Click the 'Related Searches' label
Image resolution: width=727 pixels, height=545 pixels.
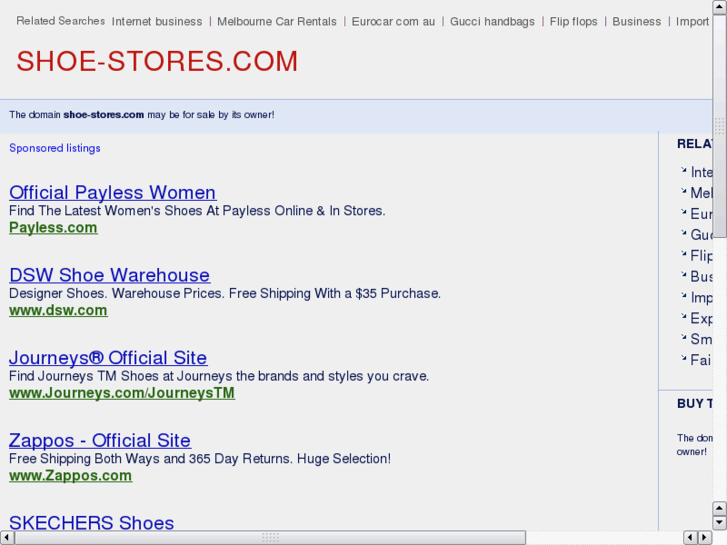(61, 21)
